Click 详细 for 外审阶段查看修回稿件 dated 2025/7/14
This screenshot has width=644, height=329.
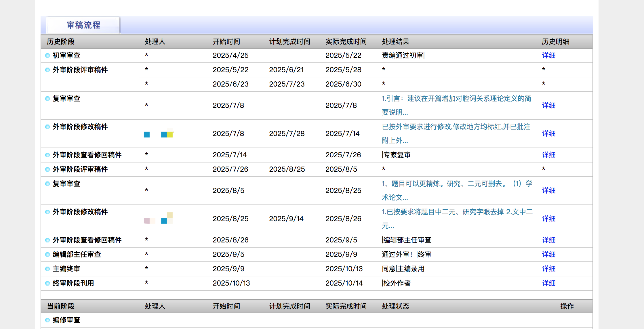coord(548,155)
